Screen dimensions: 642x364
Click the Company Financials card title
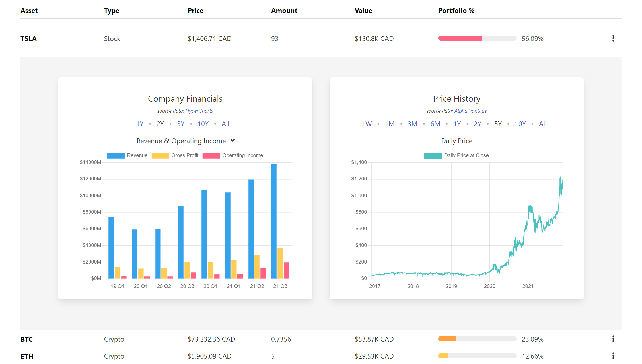pyautogui.click(x=185, y=99)
